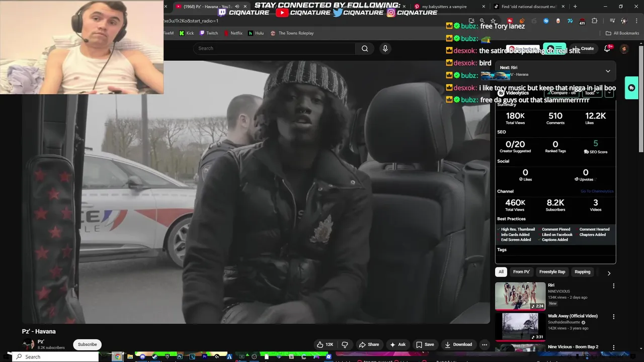
Task: Open the TubeBuddy extension icon in Chrome toolbar
Action: tap(510, 21)
